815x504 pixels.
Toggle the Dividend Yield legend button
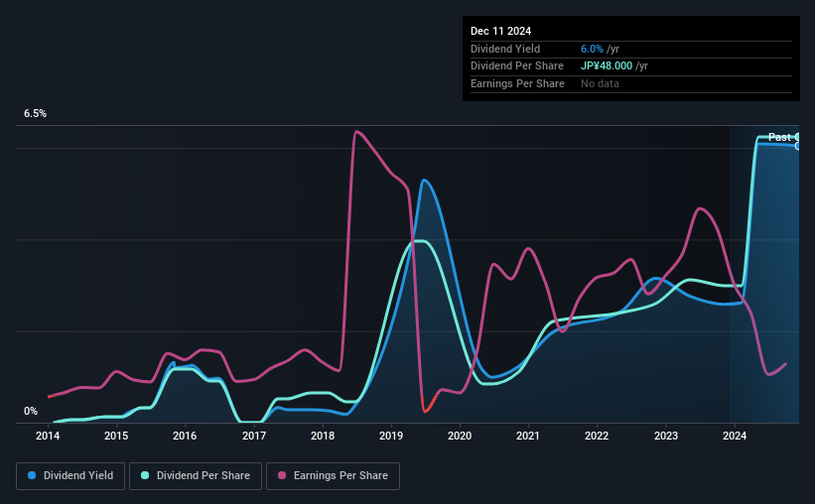pyautogui.click(x=70, y=476)
